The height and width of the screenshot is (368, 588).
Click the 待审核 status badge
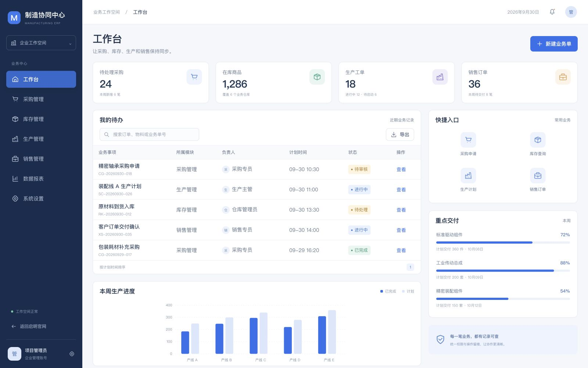359,169
